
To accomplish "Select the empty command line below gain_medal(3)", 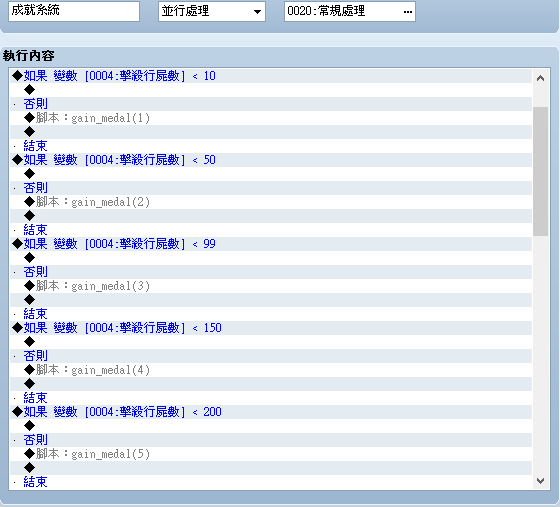I will pos(271,300).
